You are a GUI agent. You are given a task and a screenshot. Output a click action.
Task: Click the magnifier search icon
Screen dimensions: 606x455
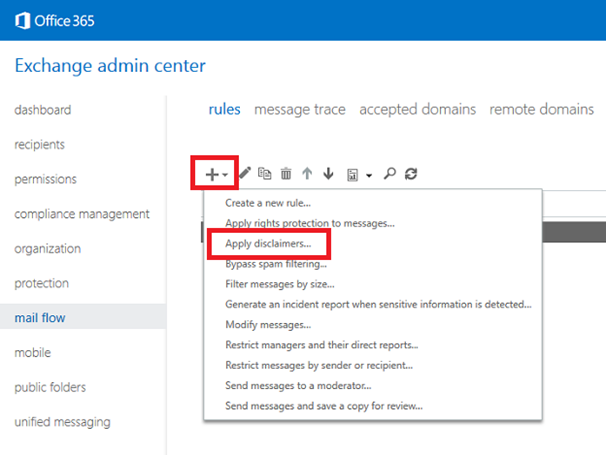coord(389,174)
